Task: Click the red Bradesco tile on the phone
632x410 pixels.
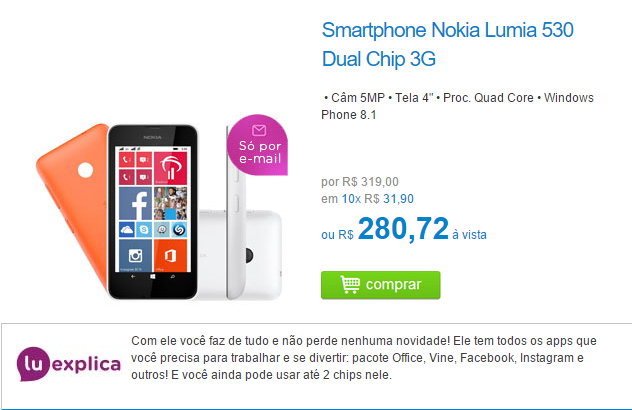Action: [170, 169]
